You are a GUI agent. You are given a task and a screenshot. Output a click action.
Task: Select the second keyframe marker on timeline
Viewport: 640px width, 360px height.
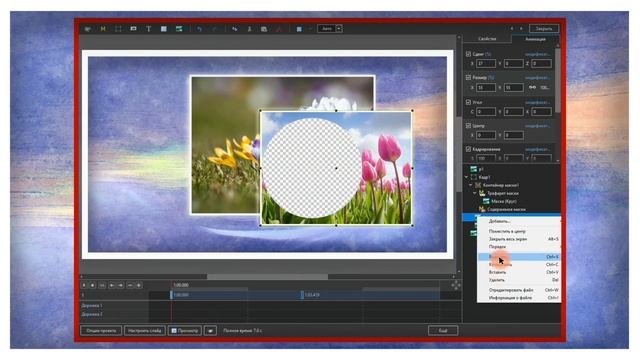click(302, 295)
